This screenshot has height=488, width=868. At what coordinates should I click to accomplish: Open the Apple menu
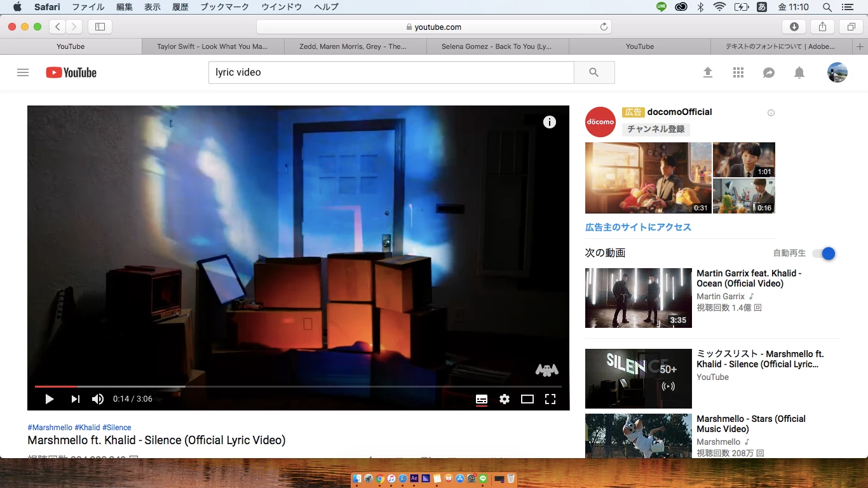coord(17,7)
